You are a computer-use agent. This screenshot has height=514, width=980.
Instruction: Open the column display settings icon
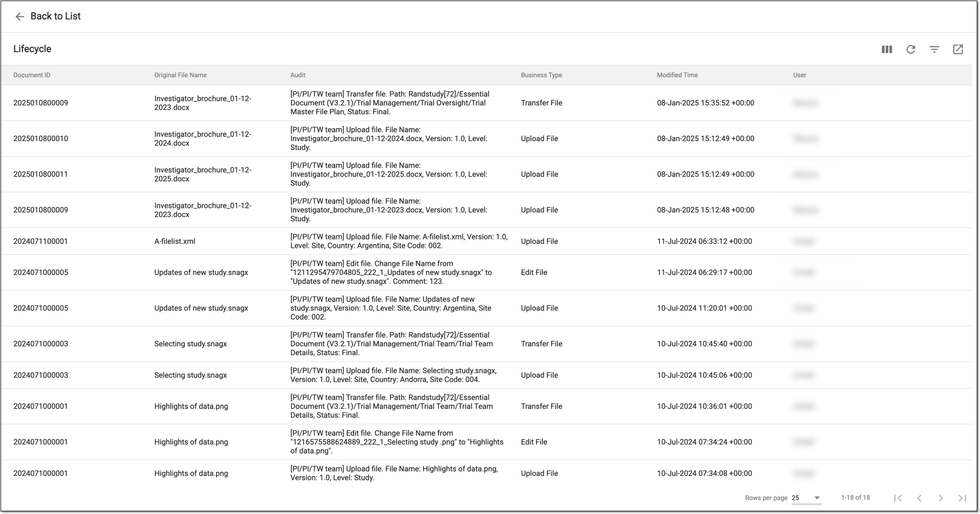pyautogui.click(x=887, y=49)
